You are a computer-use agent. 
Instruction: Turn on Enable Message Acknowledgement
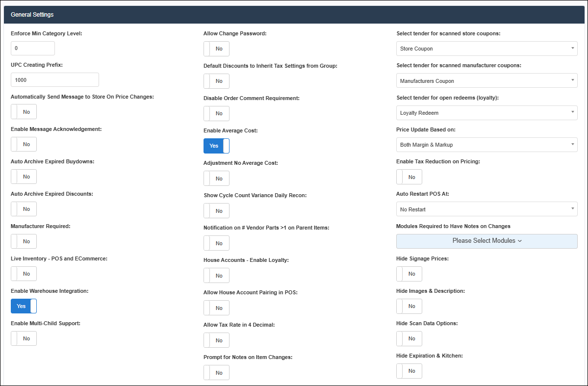click(24, 144)
